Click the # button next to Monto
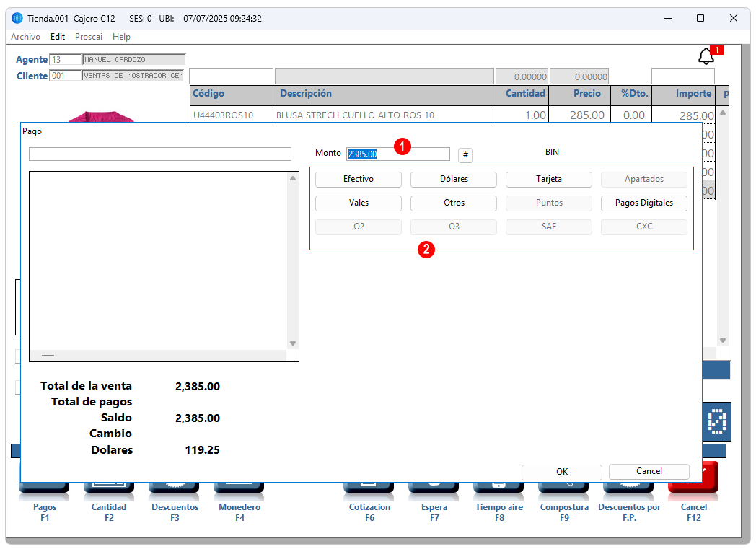The width and height of the screenshot is (756, 549). (465, 154)
